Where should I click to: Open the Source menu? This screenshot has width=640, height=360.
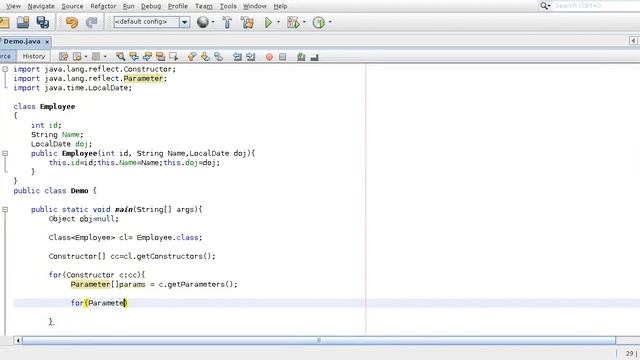[x=72, y=6]
